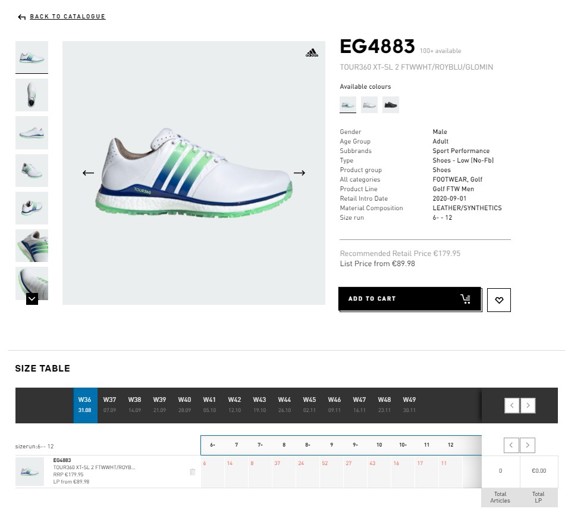The width and height of the screenshot is (568, 520).
Task: Click the back arrow icon beside Back to Catalogue
Action: [22, 17]
